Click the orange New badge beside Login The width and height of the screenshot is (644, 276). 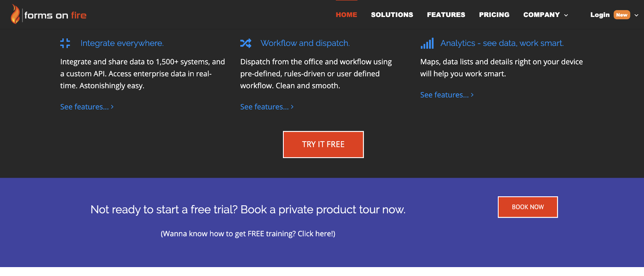621,15
